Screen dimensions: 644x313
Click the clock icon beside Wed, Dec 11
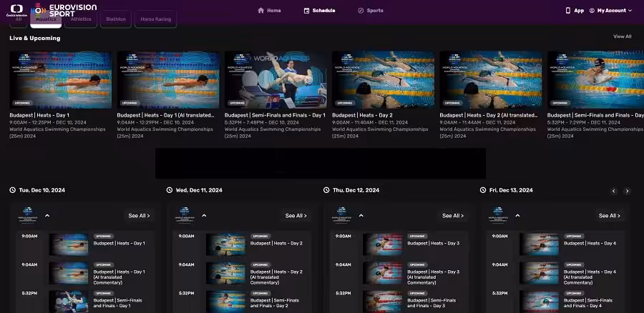[x=170, y=190]
